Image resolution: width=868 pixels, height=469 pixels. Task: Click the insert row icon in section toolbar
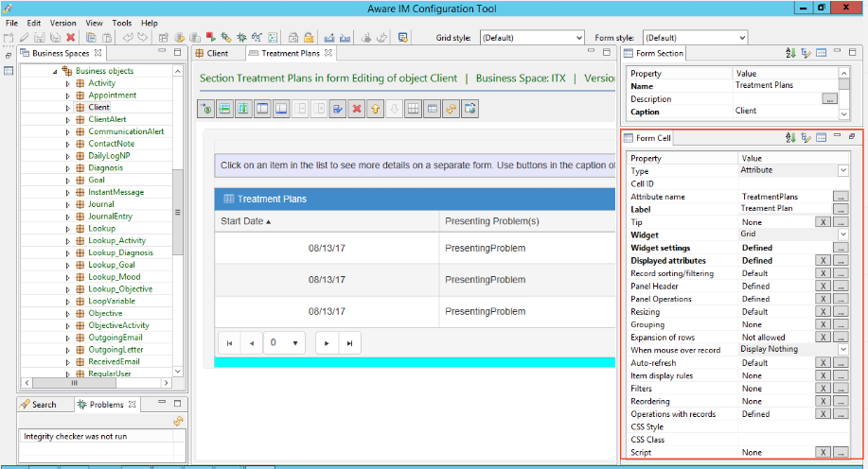tap(224, 109)
